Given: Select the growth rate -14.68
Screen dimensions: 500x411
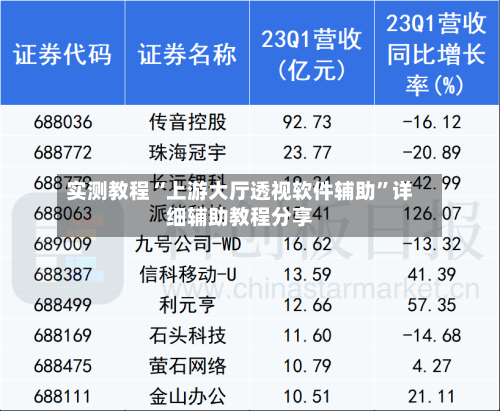Looking at the screenshot, I should click(432, 335).
